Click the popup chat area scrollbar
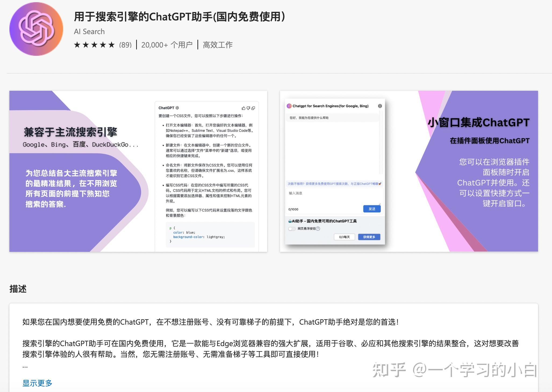 pyautogui.click(x=381, y=142)
